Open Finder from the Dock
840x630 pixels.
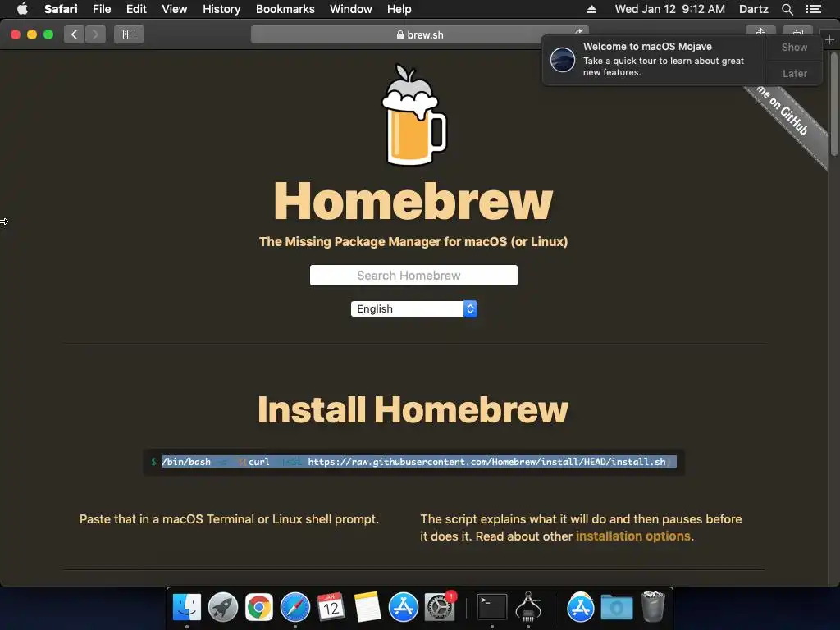[x=186, y=607]
